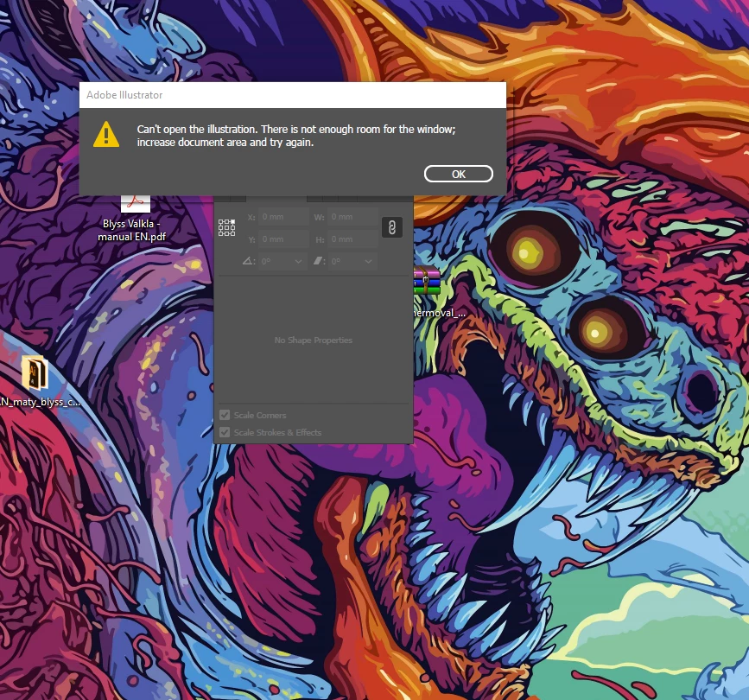
Task: Click the X position field in Transform panel
Action: 283,216
